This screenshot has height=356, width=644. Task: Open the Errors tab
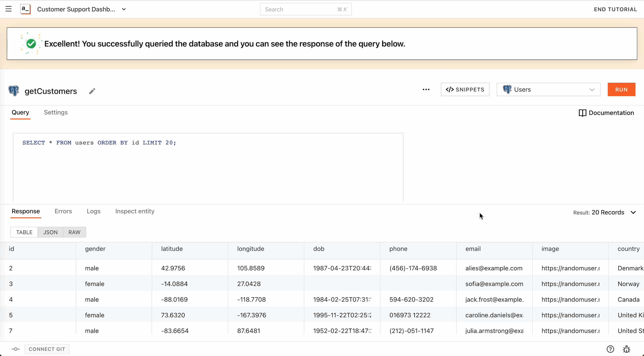point(63,211)
